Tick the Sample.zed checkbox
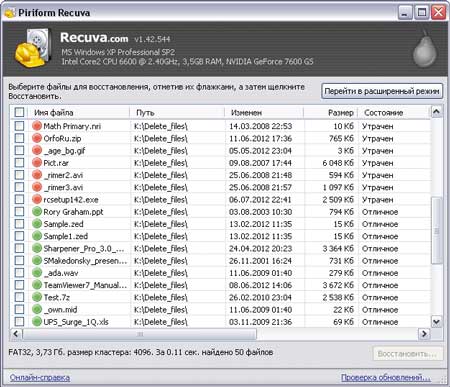This screenshot has height=387, width=450. (19, 224)
